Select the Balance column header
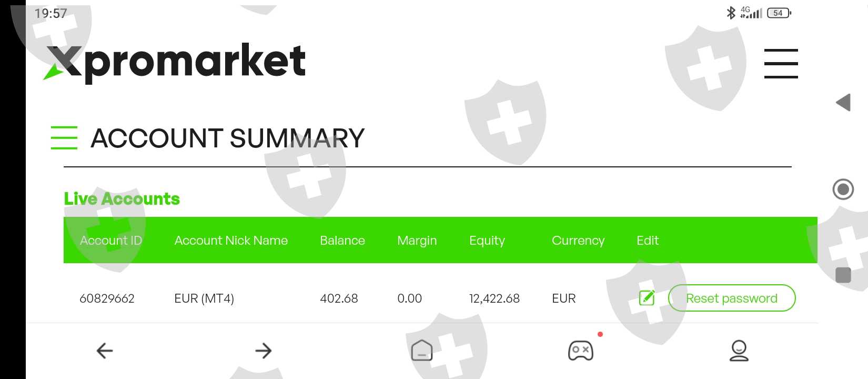 342,241
